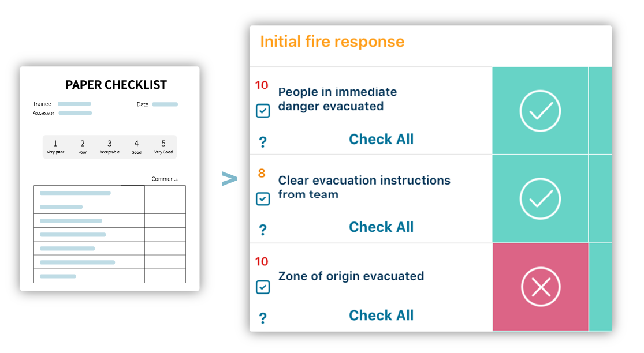Image resolution: width=644 pixels, height=353 pixels.
Task: Select rating 1 'Very poor' option
Action: coord(55,146)
